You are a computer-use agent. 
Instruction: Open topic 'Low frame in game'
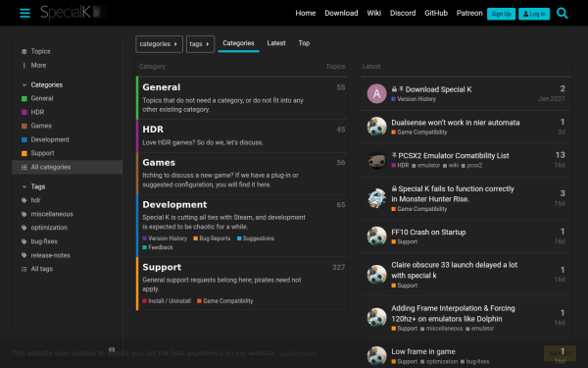pyautogui.click(x=423, y=351)
